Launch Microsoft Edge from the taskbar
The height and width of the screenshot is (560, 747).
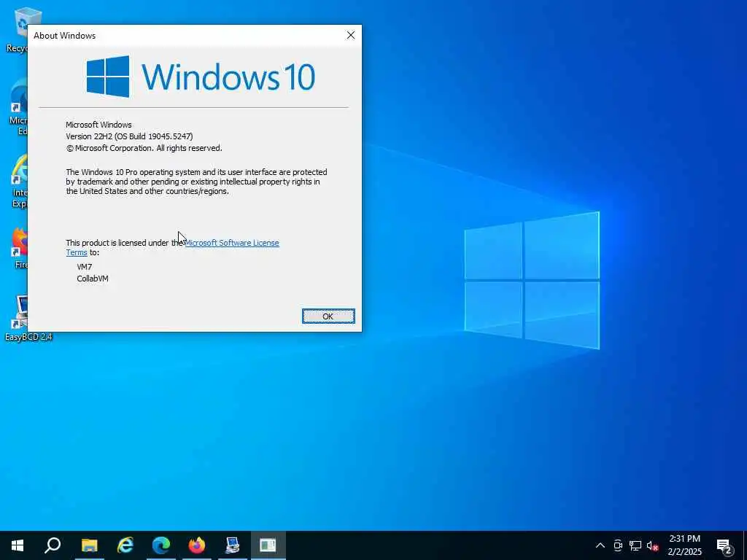[x=161, y=545]
